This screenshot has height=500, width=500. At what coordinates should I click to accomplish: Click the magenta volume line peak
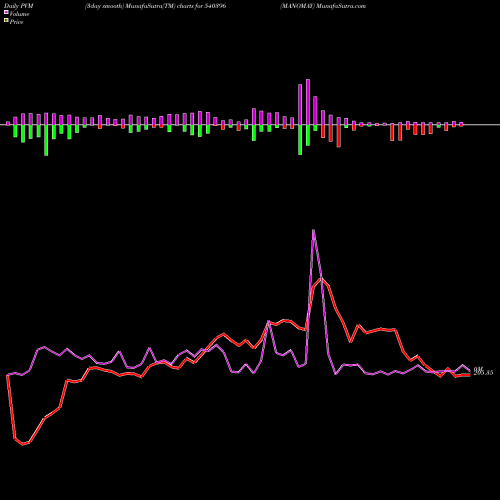[x=313, y=230]
